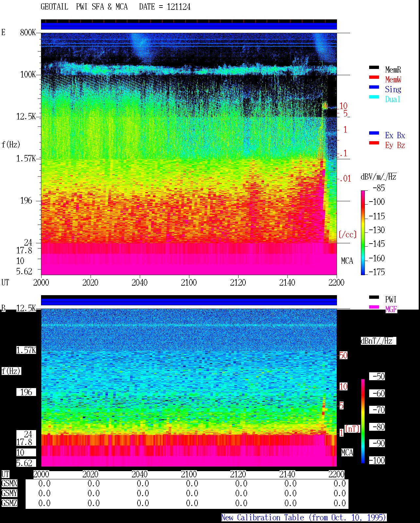Click the black PWI legend swatch
Image resolution: width=420 pixels, height=523 pixels.
click(374, 297)
